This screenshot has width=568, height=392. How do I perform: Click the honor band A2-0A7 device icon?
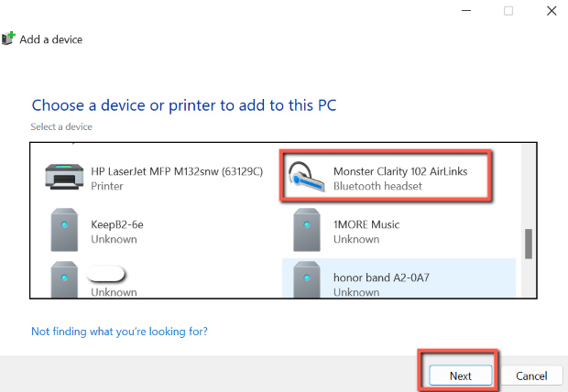tap(307, 279)
